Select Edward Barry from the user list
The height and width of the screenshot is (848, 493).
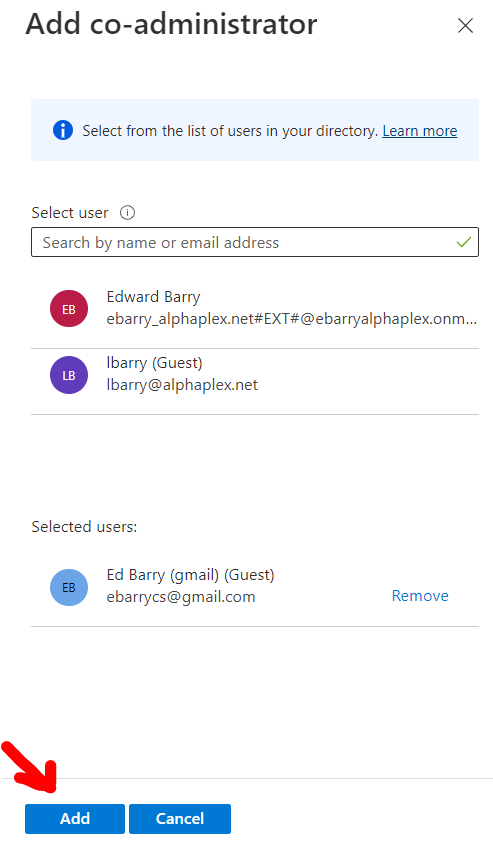(255, 308)
